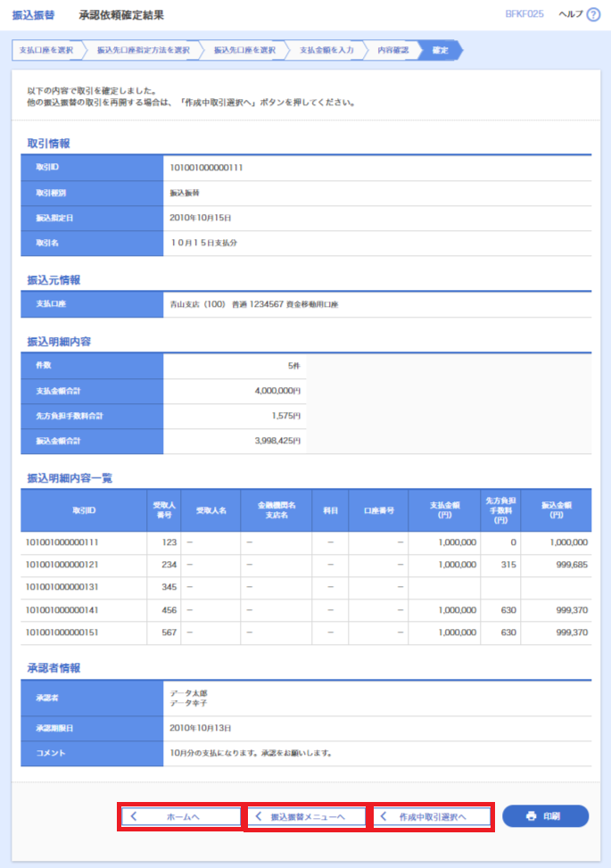The image size is (611, 868).
Task: Click recipient number 123
Action: click(x=169, y=542)
